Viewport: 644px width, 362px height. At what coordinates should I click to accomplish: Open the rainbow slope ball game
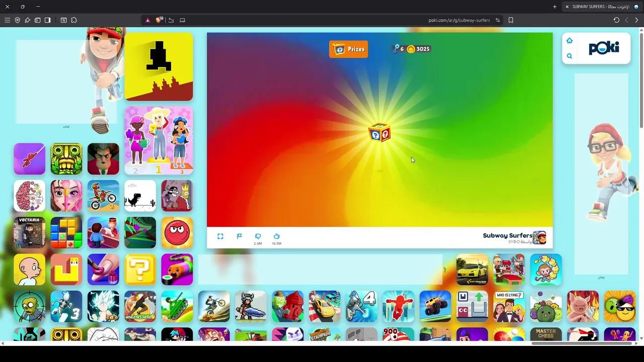tap(140, 232)
